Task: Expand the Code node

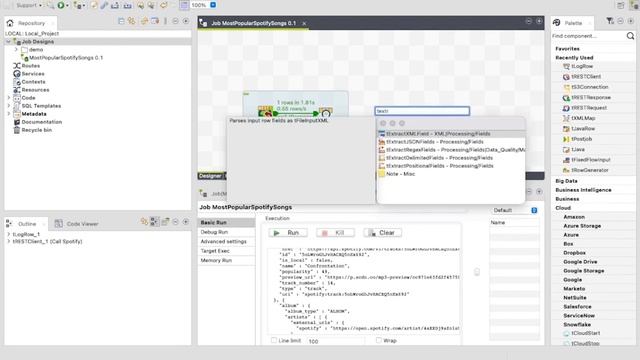Action: coord(9,98)
